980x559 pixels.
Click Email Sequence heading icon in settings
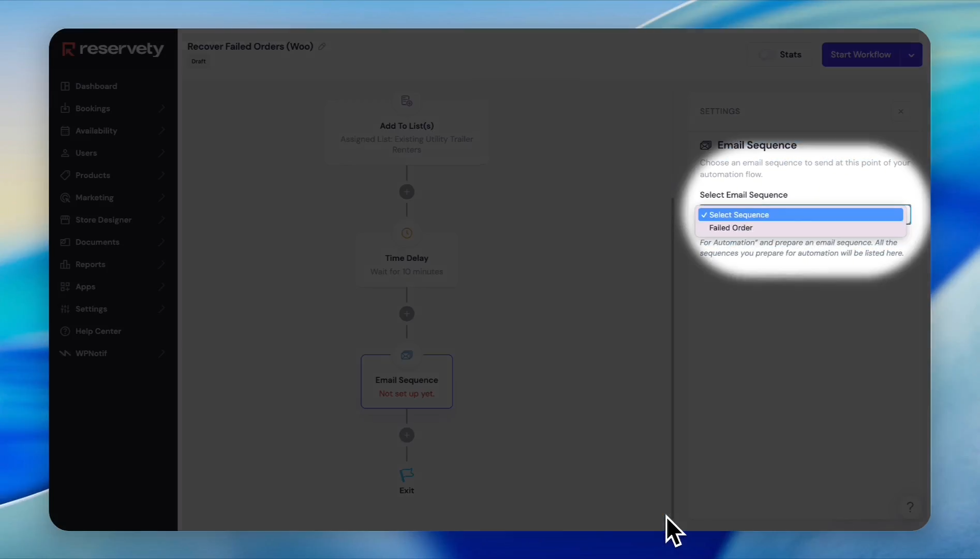click(x=706, y=145)
